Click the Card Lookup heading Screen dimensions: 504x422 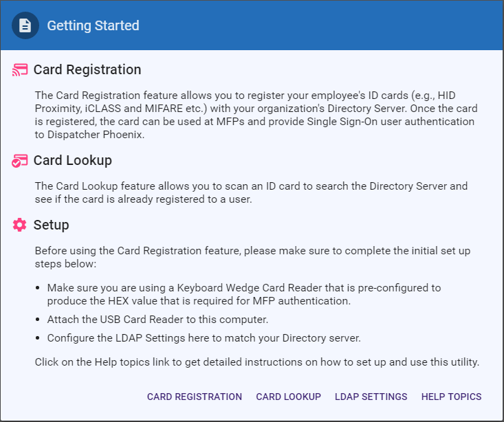(73, 160)
